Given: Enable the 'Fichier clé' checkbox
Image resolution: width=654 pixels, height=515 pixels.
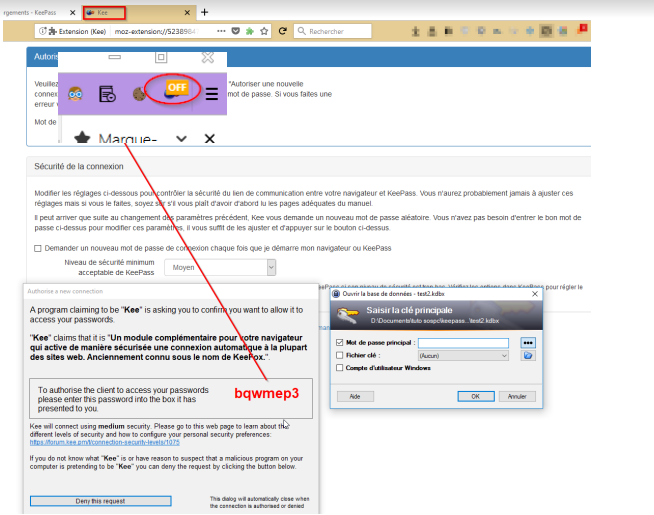Looking at the screenshot, I should click(339, 355).
